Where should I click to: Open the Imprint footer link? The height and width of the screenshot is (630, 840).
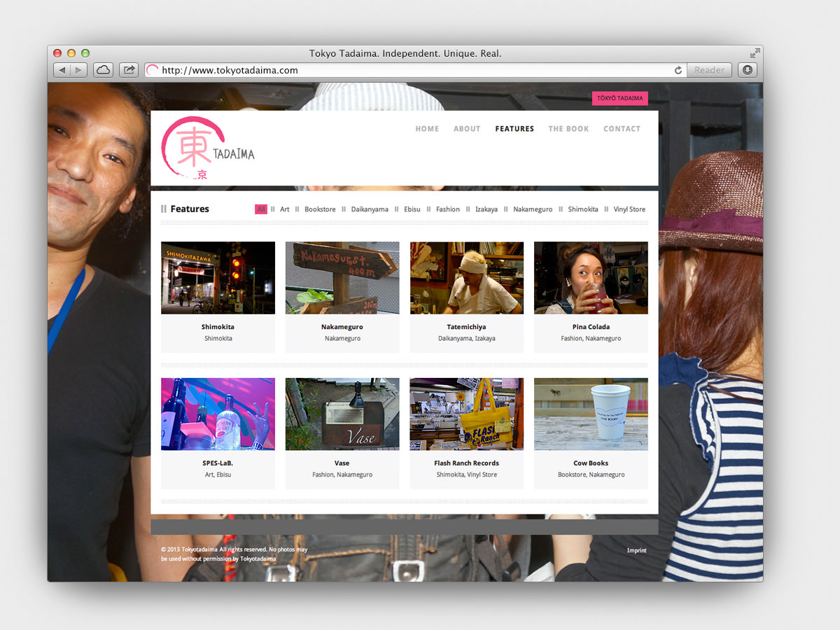(x=636, y=551)
